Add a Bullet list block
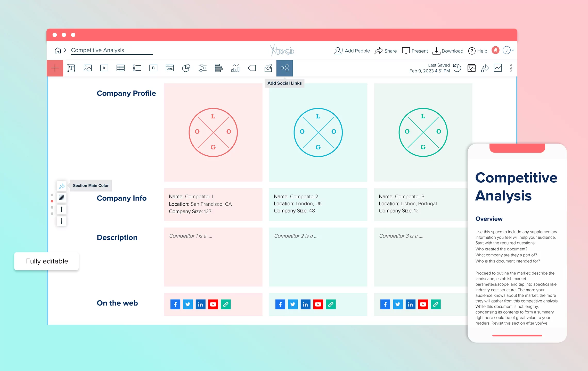Image resolution: width=588 pixels, height=371 pixels. [137, 68]
